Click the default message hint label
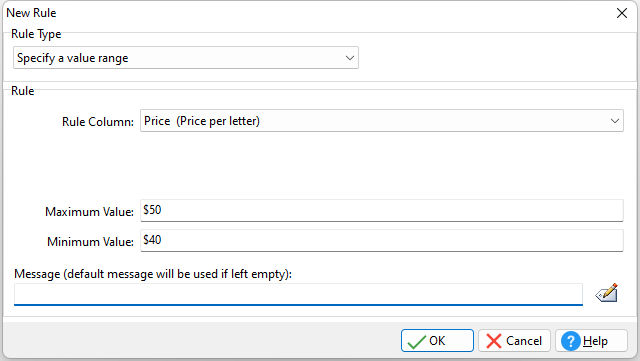The image size is (640, 361). [153, 274]
